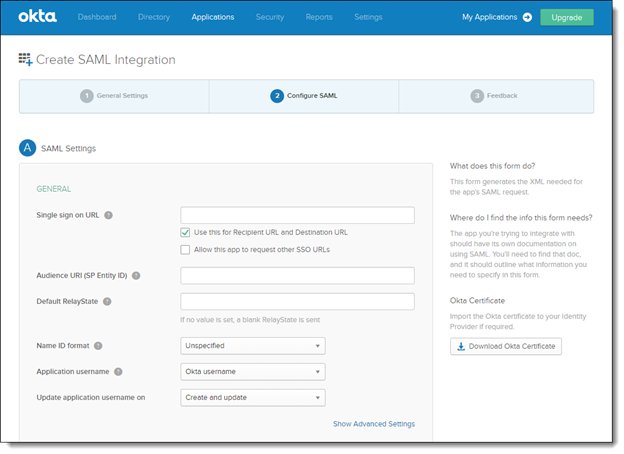Click the My Applications arrow icon
Viewport: 624px width, 454px height.
point(527,17)
